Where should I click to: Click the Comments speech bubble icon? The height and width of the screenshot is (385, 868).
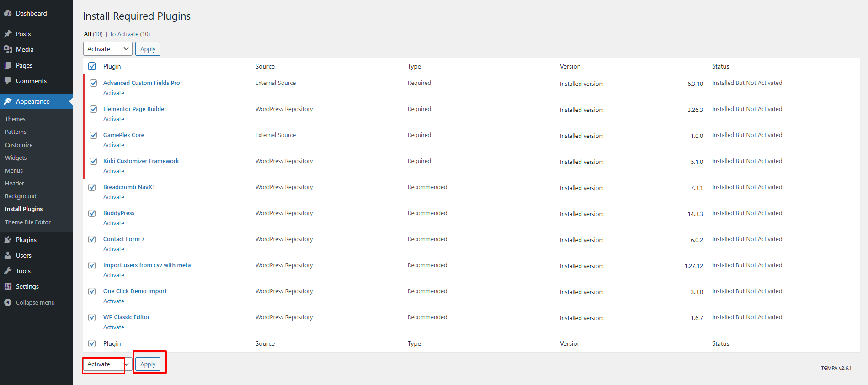[8, 81]
